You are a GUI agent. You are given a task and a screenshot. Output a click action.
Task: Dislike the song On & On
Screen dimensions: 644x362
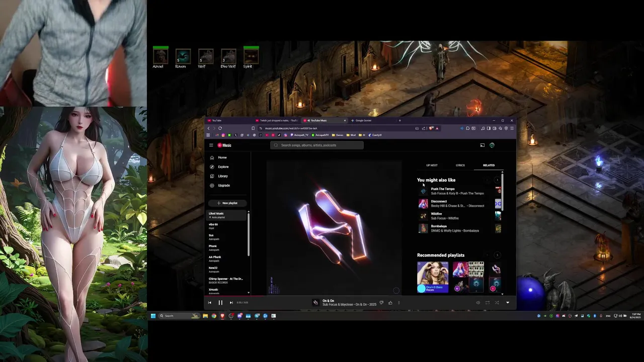pyautogui.click(x=381, y=303)
